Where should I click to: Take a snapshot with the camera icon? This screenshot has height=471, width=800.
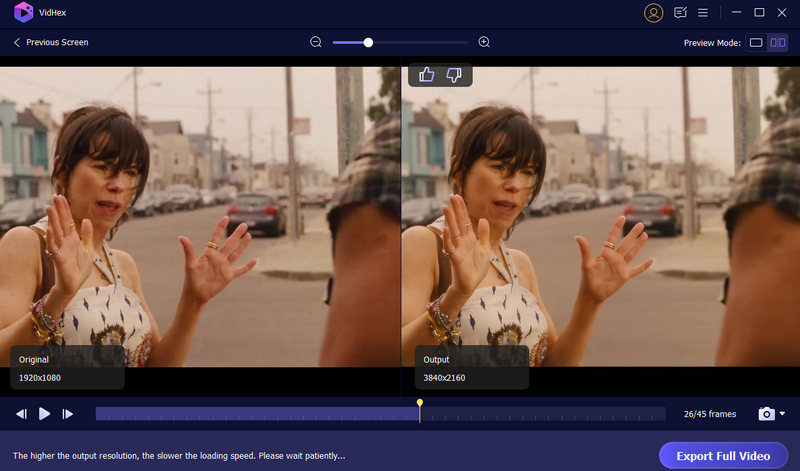pyautogui.click(x=766, y=414)
